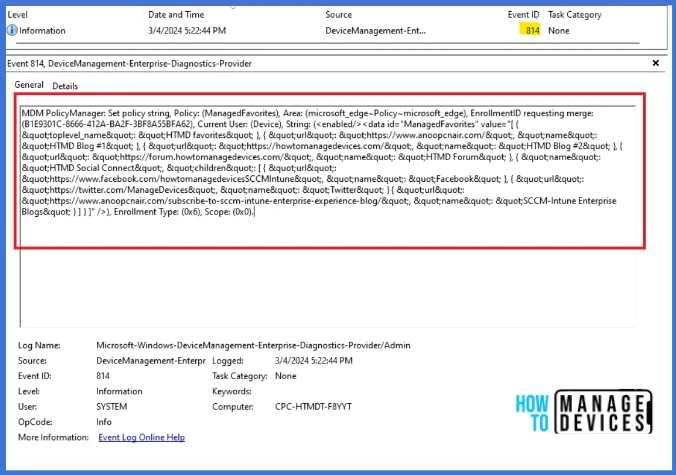676x475 pixels.
Task: Click the Event 814 pane title text
Action: [129, 63]
